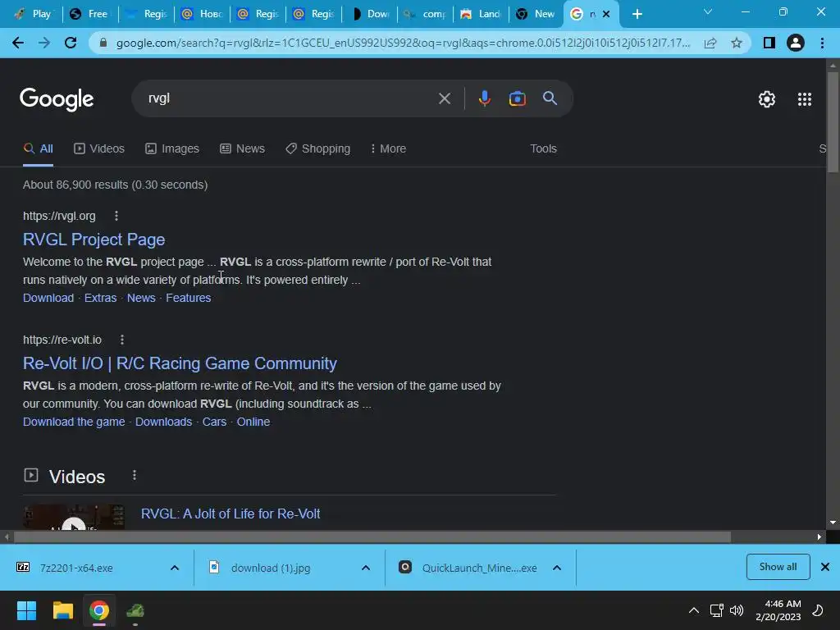Expand options for QuickLaunch_Mine exe download
Image resolution: width=840 pixels, height=630 pixels.
557,568
